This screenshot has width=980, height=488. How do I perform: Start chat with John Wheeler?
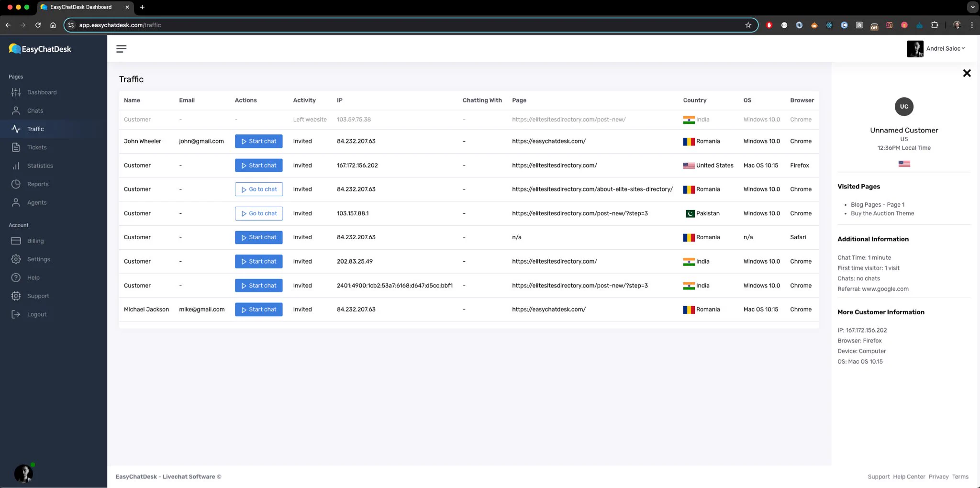[258, 141]
